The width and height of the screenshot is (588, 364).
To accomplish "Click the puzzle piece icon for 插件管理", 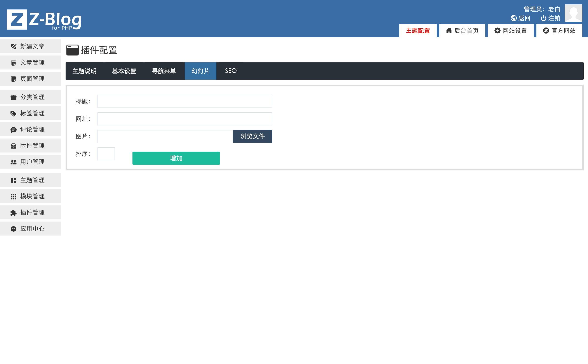I will [x=14, y=213].
